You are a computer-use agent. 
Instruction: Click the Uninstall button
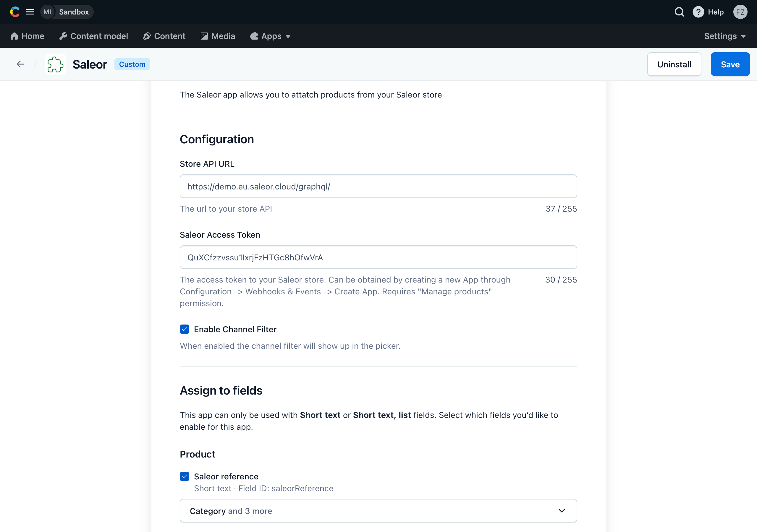(x=674, y=64)
